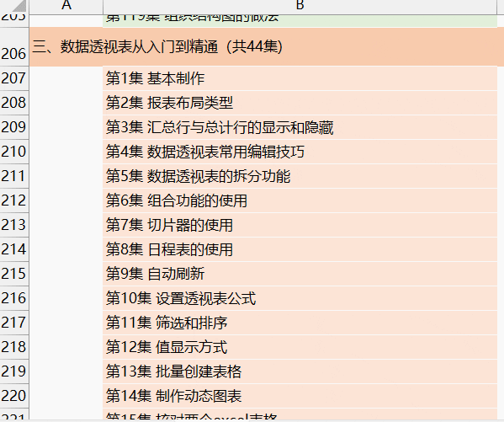Select cell 第12集 值显示方式
The image size is (504, 422).
pyautogui.click(x=300, y=347)
